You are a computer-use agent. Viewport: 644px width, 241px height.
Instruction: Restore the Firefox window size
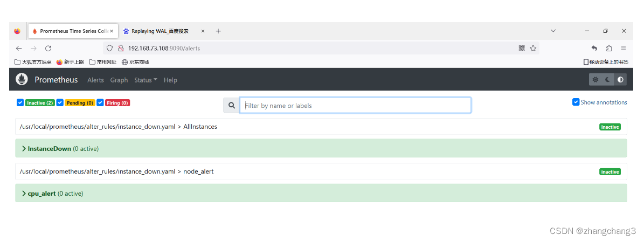605,31
